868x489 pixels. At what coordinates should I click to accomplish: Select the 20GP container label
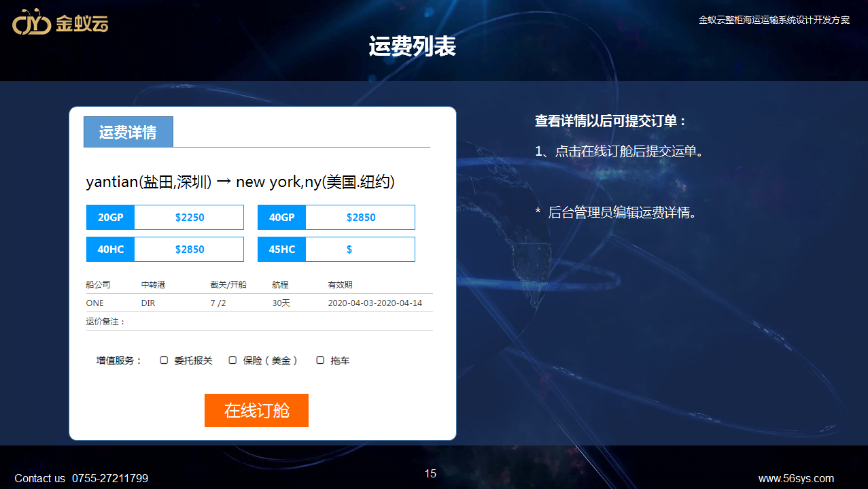(x=111, y=218)
